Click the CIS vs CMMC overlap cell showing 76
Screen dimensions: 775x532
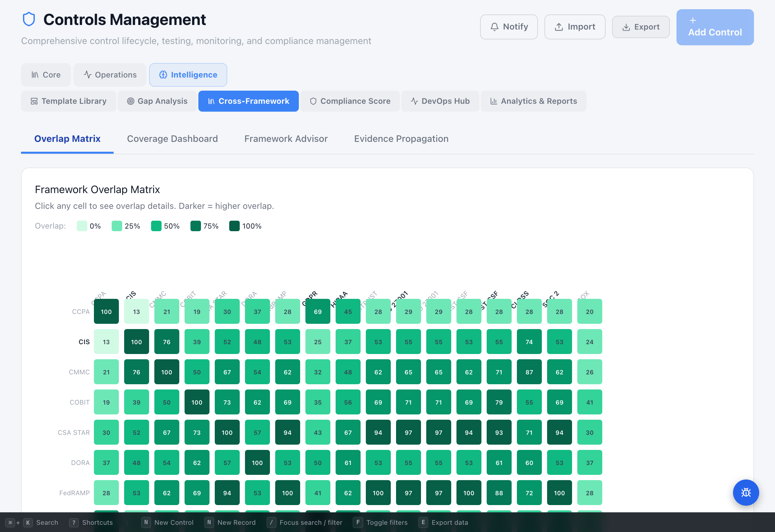[x=167, y=342]
